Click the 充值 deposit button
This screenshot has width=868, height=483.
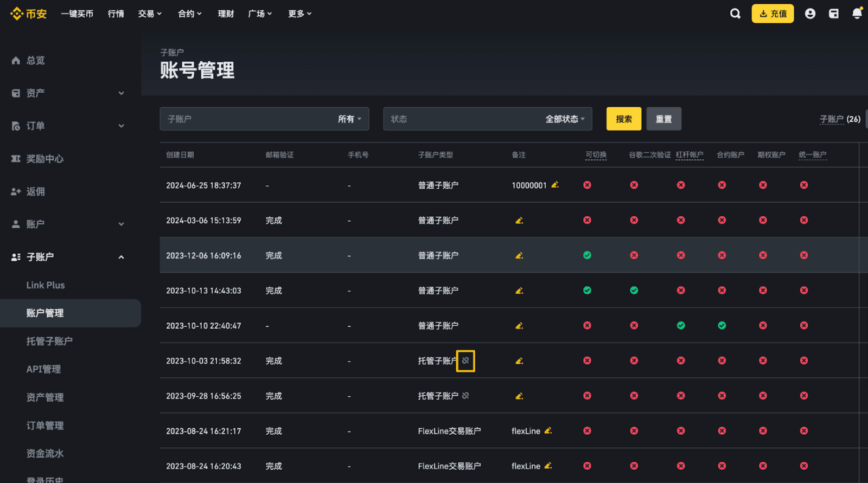tap(773, 14)
